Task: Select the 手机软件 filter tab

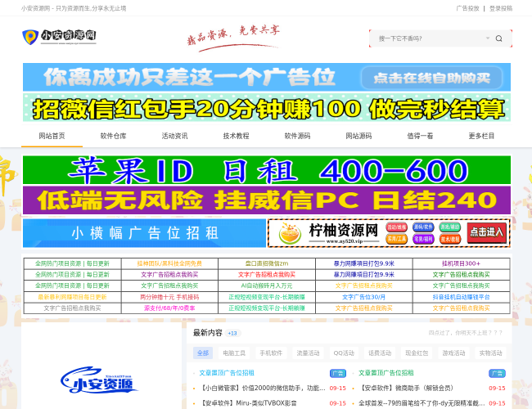Action: (271, 353)
